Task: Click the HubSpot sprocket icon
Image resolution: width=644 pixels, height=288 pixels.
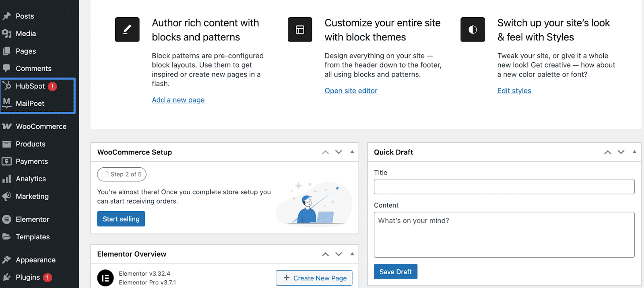Action: pos(7,85)
